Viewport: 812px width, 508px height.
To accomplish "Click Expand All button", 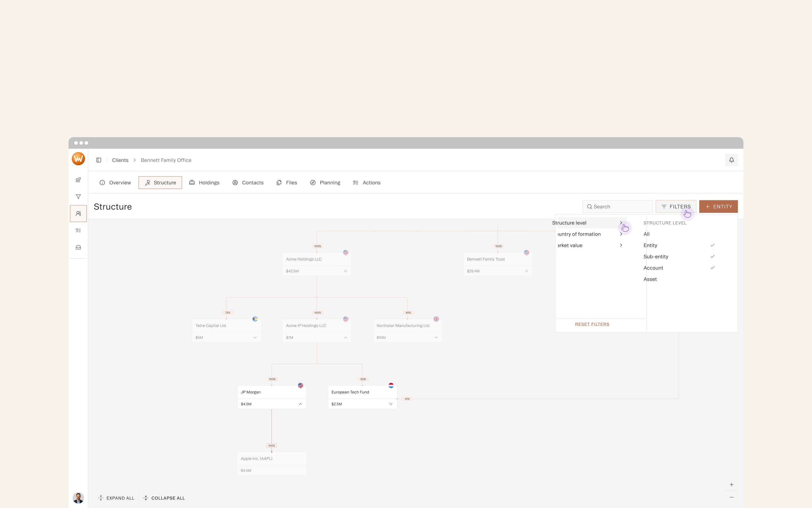I will click(x=116, y=498).
